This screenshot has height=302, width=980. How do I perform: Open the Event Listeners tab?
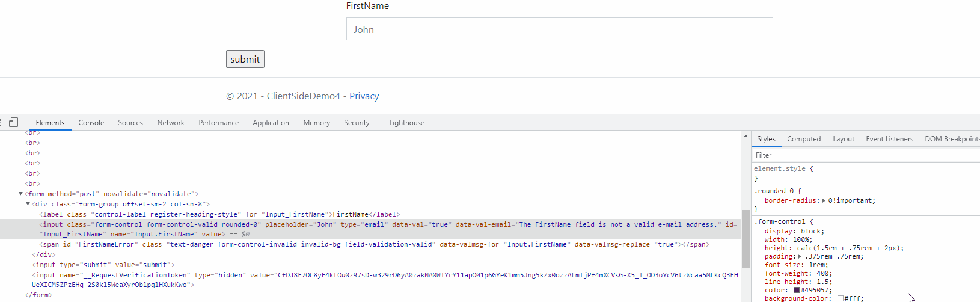point(889,139)
